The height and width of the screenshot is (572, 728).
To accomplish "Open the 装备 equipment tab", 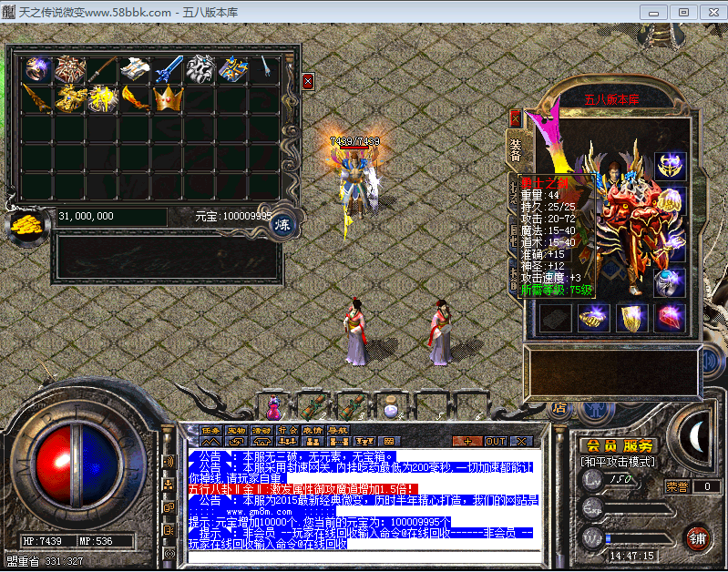I will 516,150.
